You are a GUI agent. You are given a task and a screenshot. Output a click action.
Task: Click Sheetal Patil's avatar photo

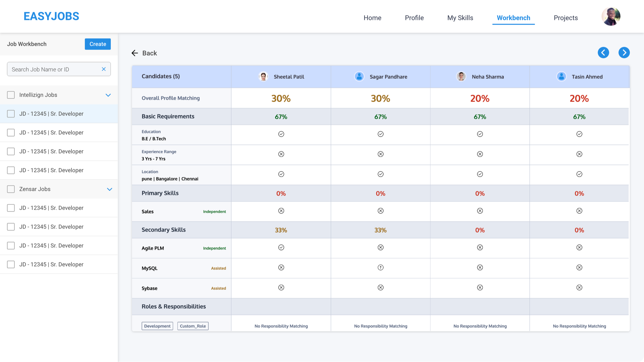click(x=263, y=77)
